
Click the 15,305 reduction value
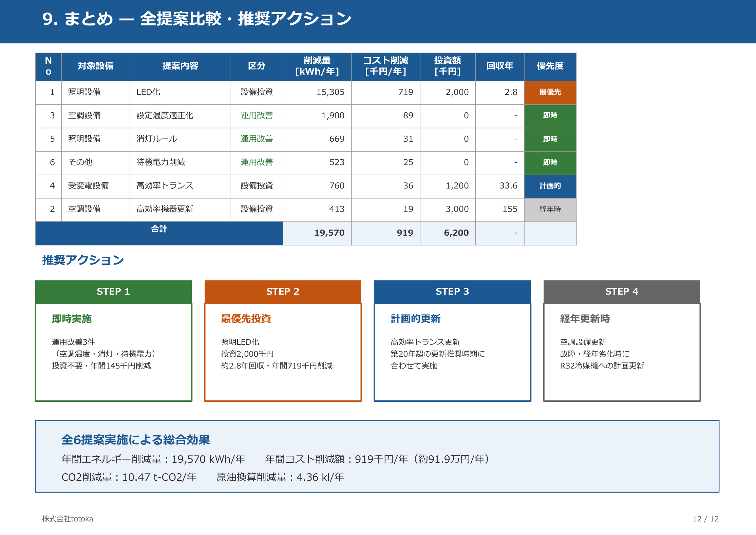coord(317,92)
